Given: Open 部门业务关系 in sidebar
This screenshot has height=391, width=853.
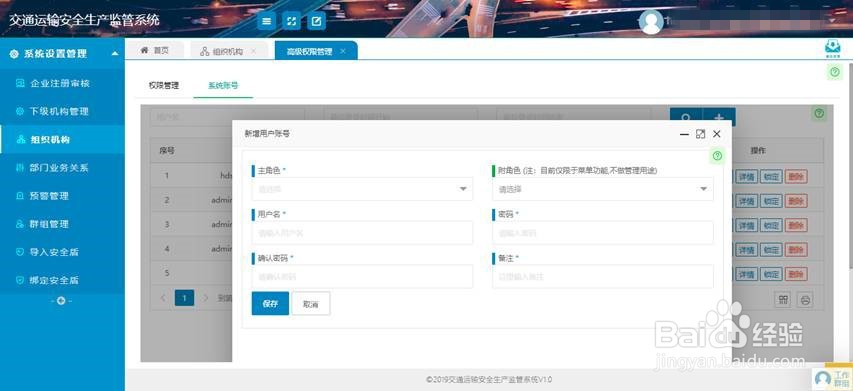Looking at the screenshot, I should pos(62,168).
